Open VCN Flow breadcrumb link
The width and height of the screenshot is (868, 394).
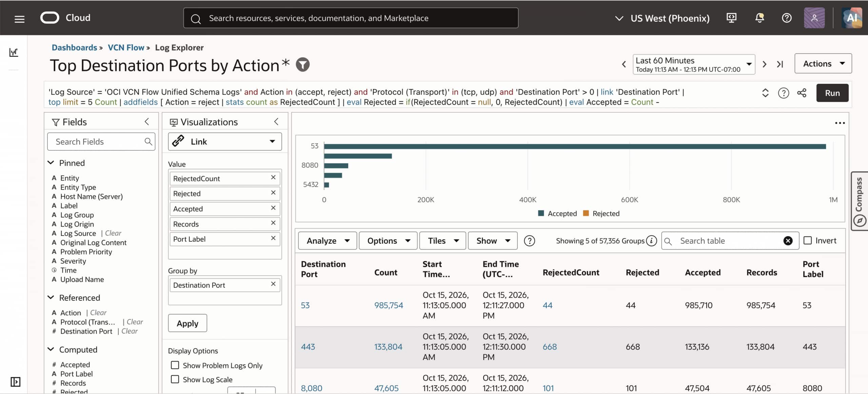tap(126, 48)
